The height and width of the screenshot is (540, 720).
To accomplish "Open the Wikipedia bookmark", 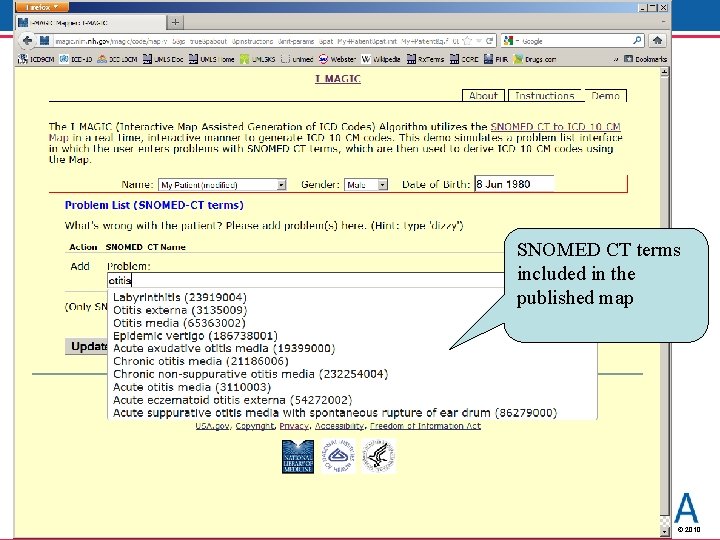I will coord(381,59).
